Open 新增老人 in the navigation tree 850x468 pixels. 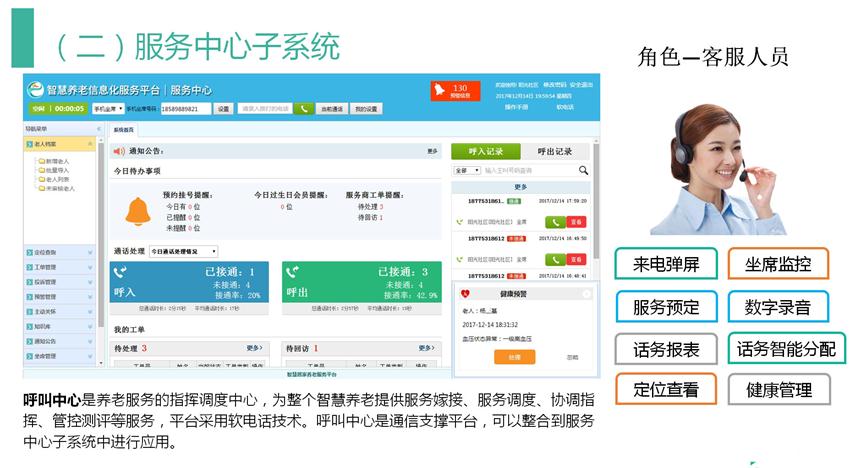pos(58,161)
